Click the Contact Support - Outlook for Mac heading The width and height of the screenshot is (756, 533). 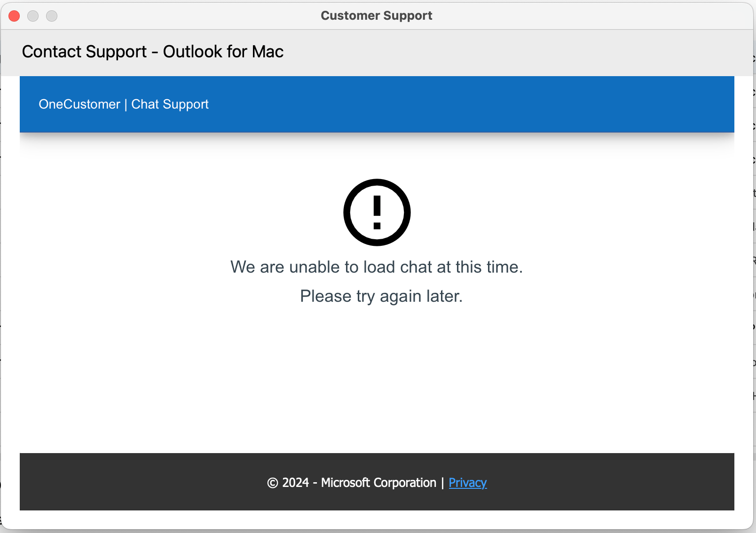coord(153,52)
